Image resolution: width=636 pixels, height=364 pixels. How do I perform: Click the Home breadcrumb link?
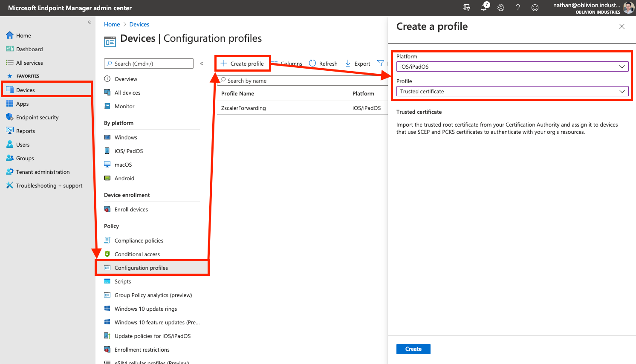point(112,24)
